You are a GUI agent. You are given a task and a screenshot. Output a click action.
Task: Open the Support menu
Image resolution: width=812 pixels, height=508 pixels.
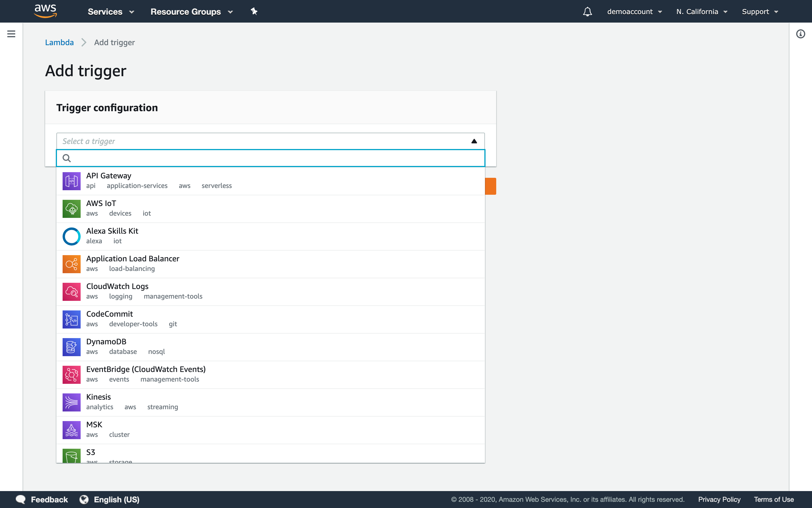pos(760,12)
